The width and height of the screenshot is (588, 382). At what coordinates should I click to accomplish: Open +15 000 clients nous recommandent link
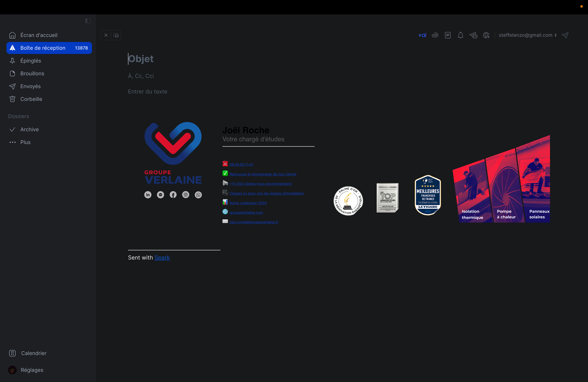point(260,184)
